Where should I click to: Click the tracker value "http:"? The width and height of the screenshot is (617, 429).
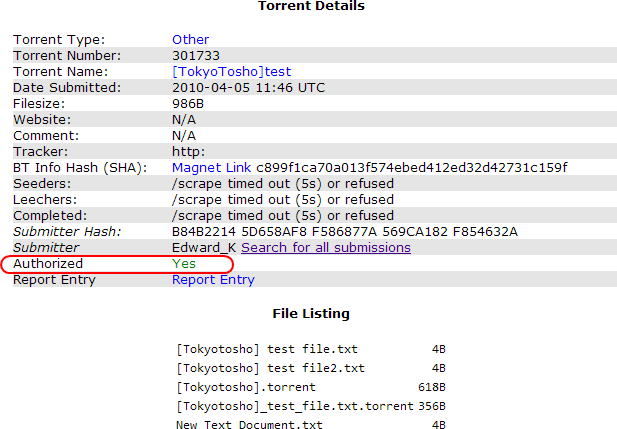188,151
